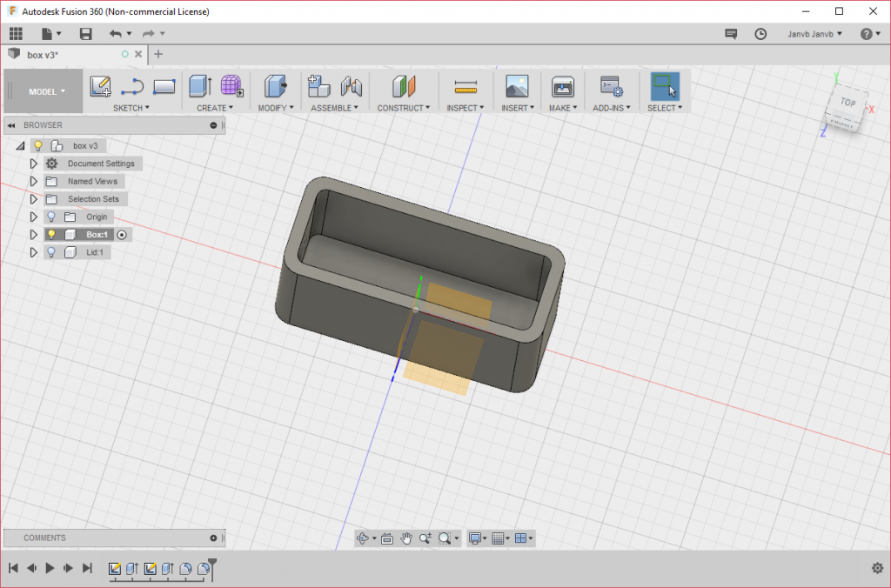This screenshot has width=891, height=588.
Task: Click the TOP face of the ViewCube
Action: [847, 103]
